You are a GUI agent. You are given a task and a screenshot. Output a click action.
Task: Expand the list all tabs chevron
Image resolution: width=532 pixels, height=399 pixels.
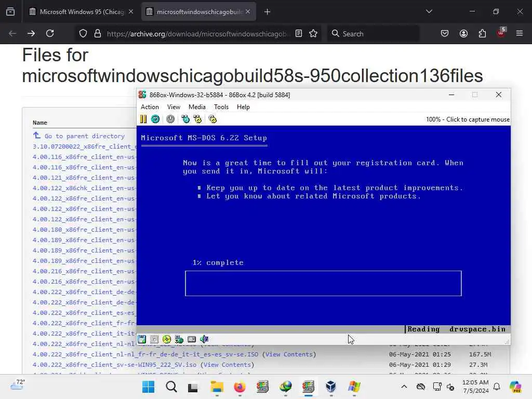tap(429, 11)
